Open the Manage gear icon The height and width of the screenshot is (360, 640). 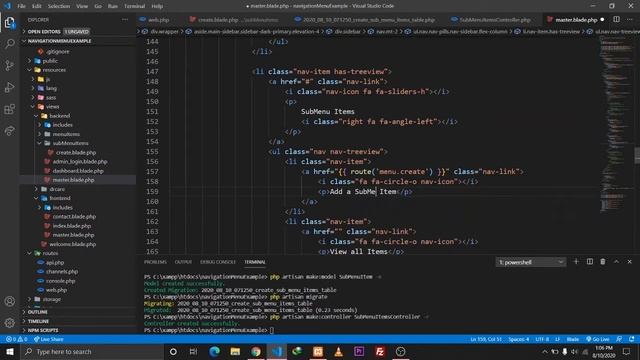9,323
